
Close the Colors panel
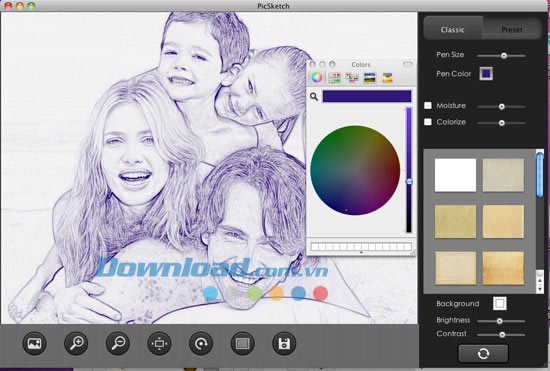312,64
